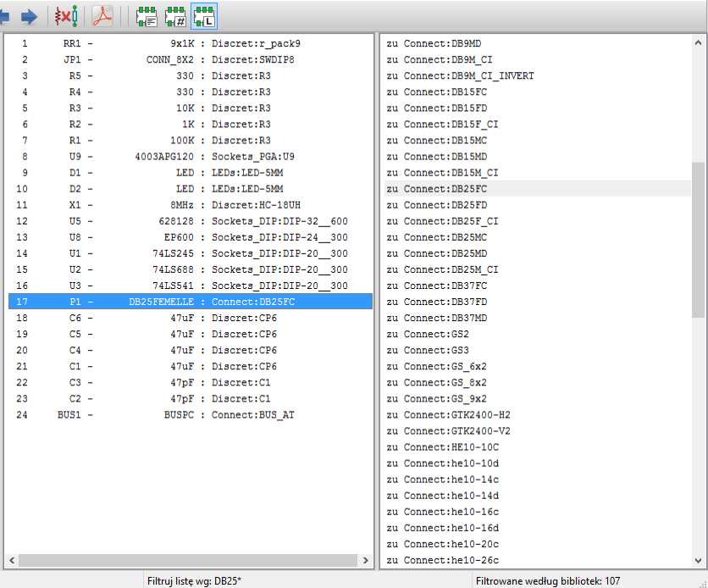Select component row C3 47pF
The width and height of the screenshot is (708, 588).
tap(191, 382)
